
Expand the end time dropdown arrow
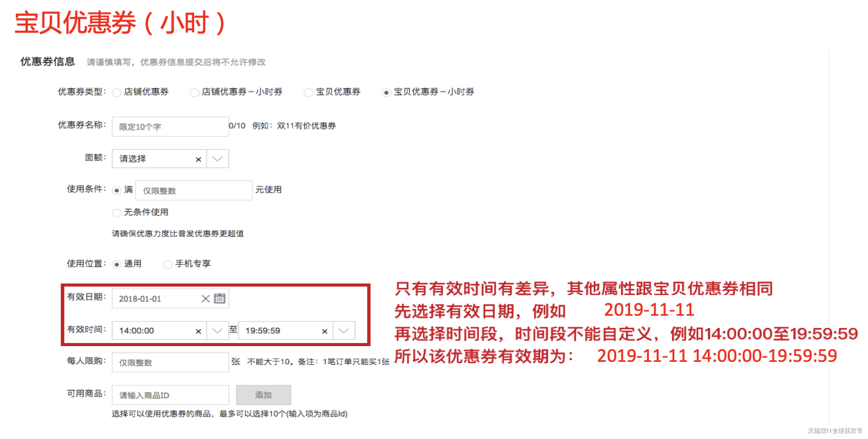pyautogui.click(x=344, y=331)
